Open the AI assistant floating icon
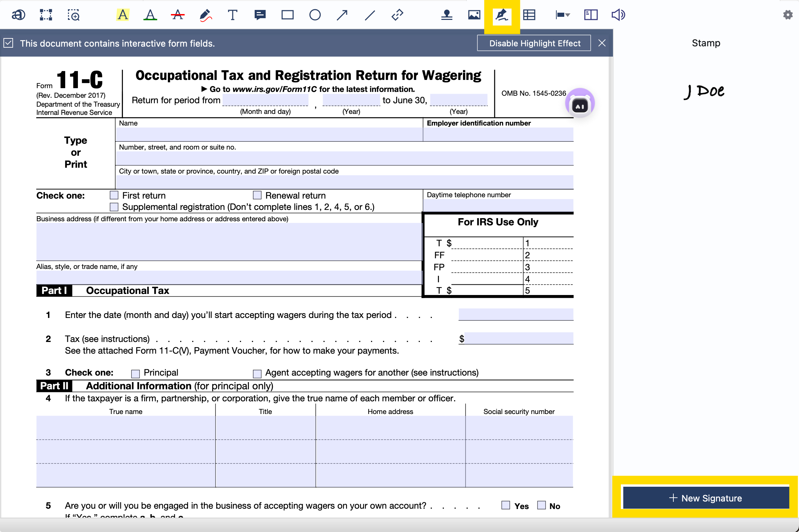Screen dimensions: 799x532 click(x=580, y=103)
